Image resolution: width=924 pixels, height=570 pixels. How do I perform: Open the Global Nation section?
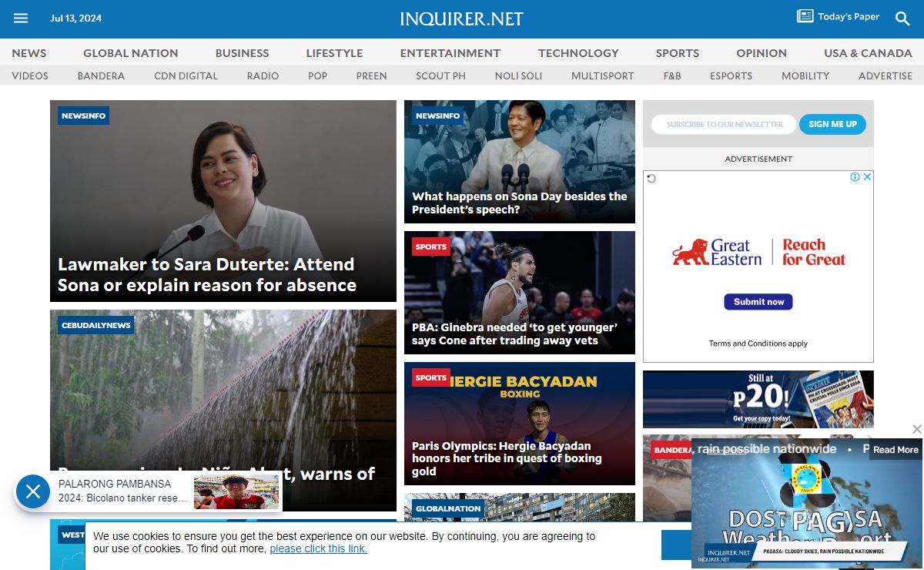click(131, 53)
